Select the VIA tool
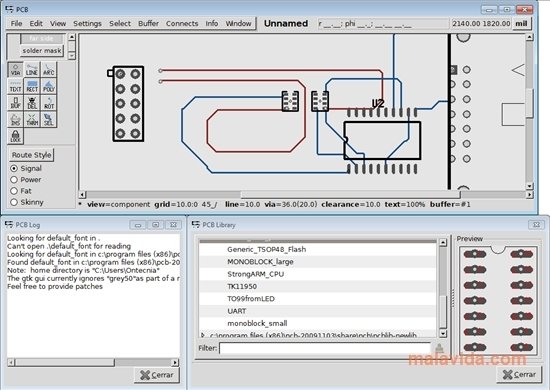The image size is (550, 390). (x=15, y=69)
